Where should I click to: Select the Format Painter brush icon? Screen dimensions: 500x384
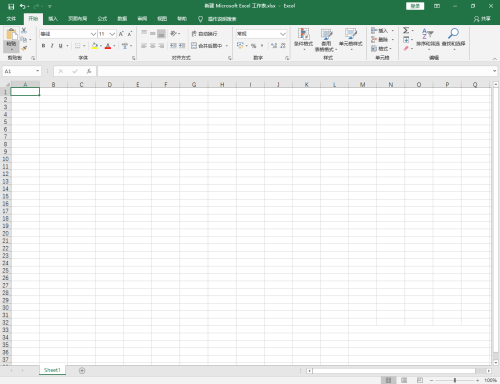pyautogui.click(x=24, y=48)
